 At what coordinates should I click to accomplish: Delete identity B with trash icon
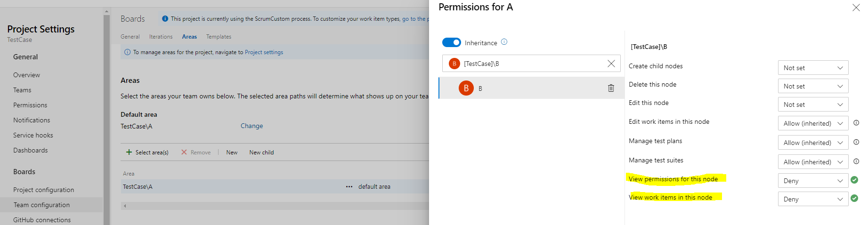pos(611,88)
